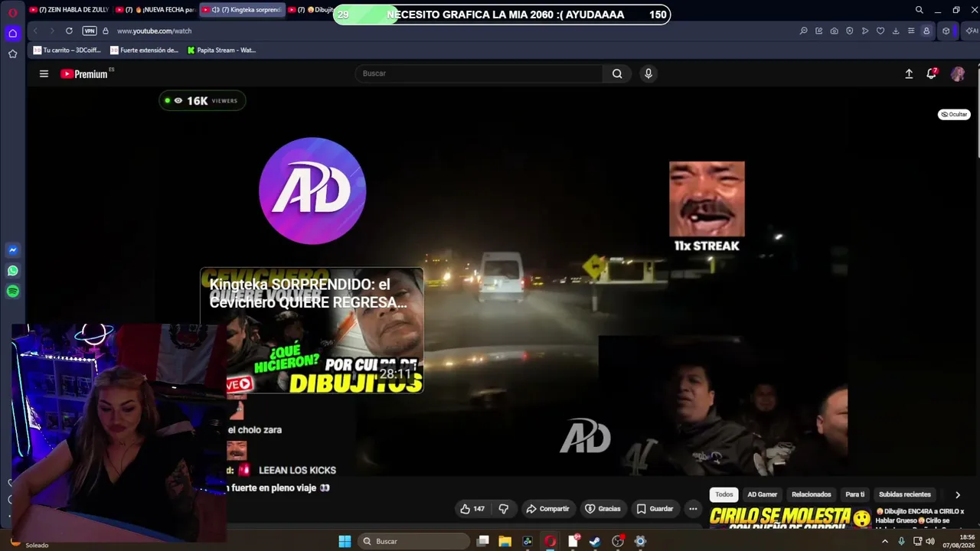Dislike the video with thumbs down
The height and width of the screenshot is (551, 980).
tap(504, 509)
